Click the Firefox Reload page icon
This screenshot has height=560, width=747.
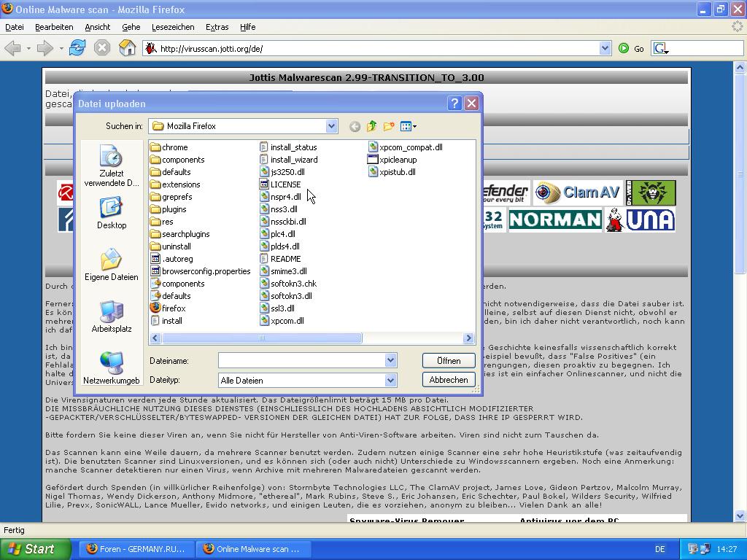coord(77,48)
